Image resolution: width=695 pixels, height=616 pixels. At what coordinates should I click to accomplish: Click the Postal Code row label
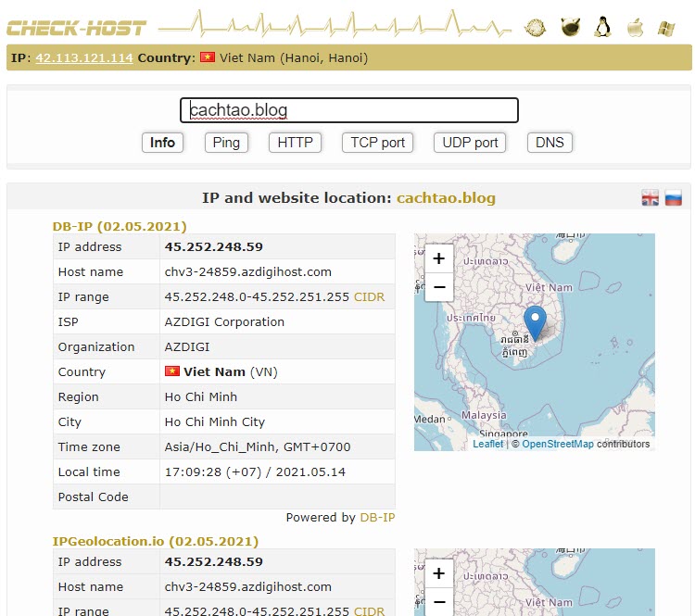(93, 497)
